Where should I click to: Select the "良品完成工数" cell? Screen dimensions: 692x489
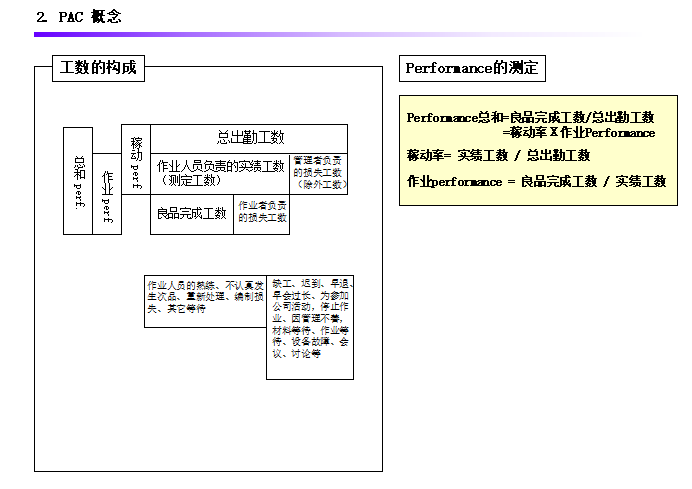(x=191, y=214)
